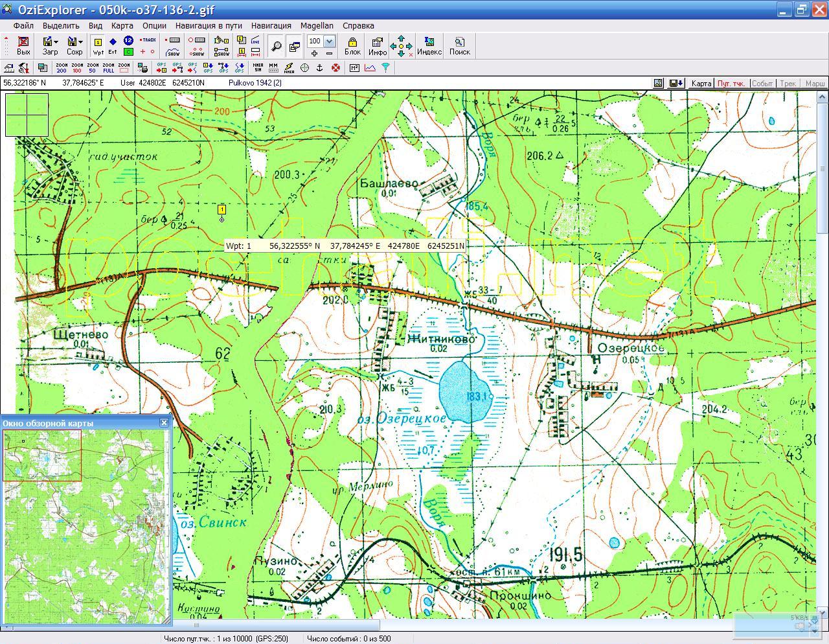
Task: Open the Справка menu
Action: tap(358, 26)
